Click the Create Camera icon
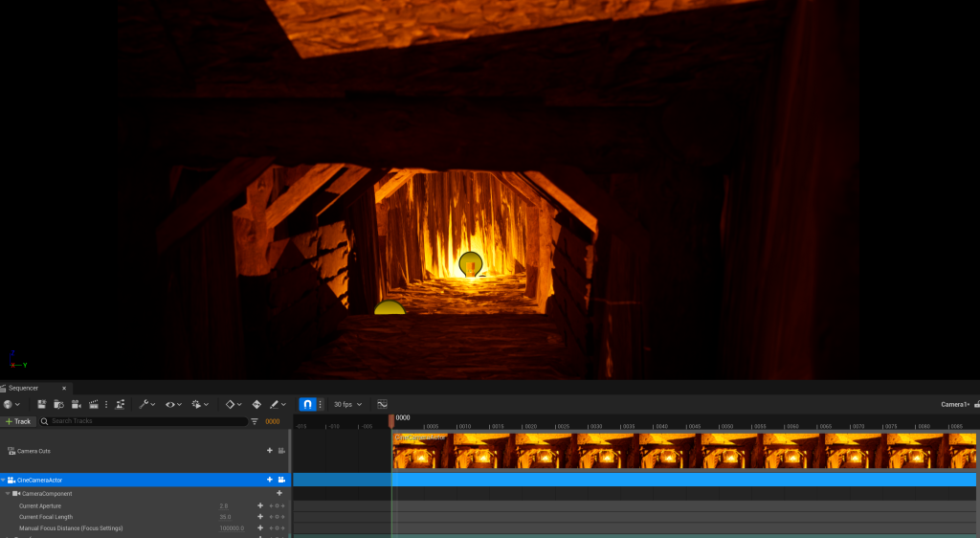The height and width of the screenshot is (538, 980). click(x=76, y=405)
